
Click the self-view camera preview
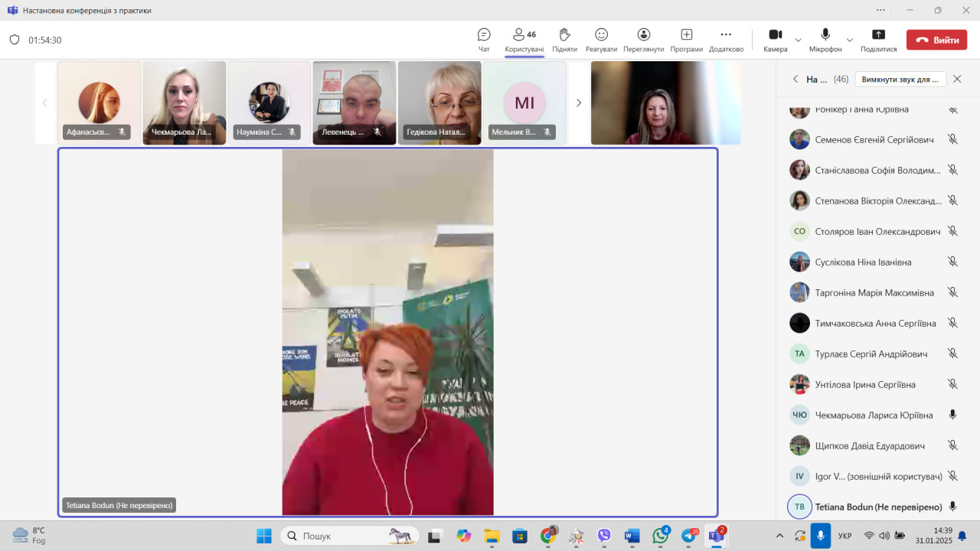pyautogui.click(x=666, y=103)
